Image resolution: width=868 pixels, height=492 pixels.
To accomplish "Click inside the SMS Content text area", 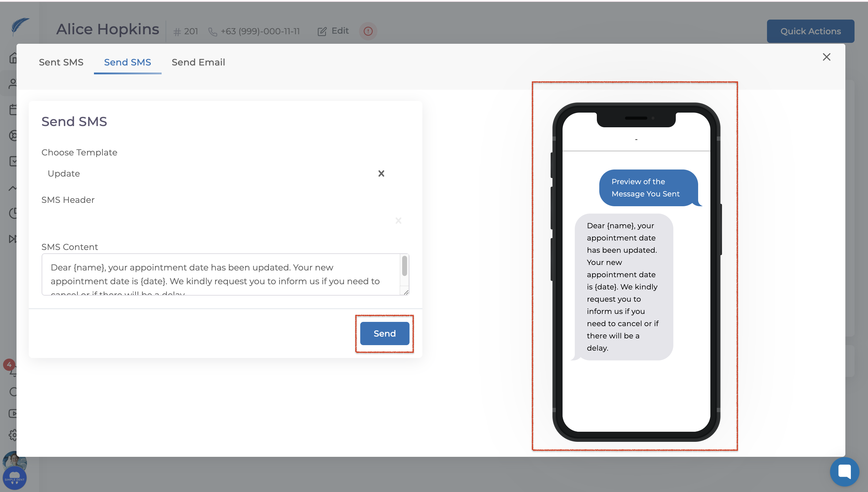I will tap(220, 274).
